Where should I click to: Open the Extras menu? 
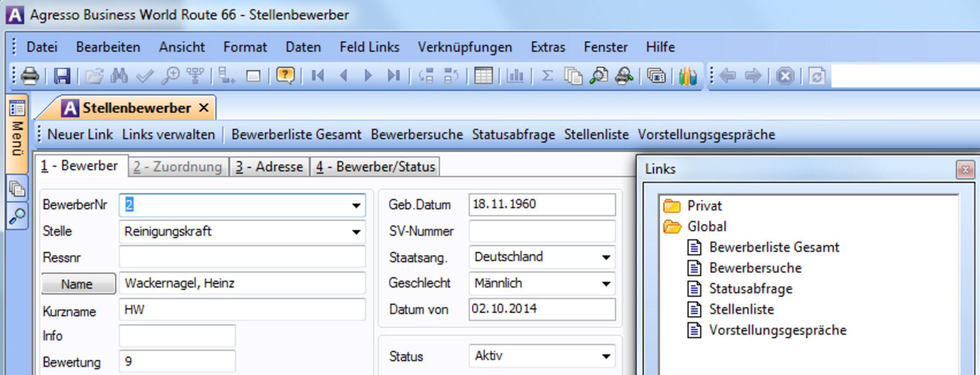point(548,47)
